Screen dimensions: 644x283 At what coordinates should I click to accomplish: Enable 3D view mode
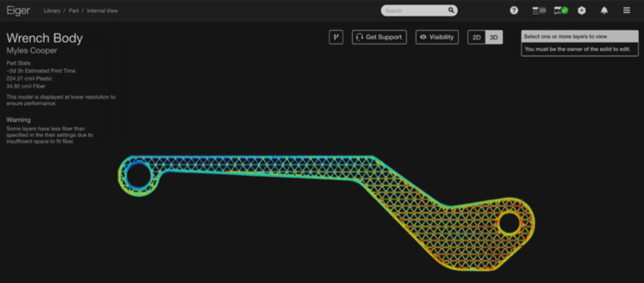[x=493, y=37]
